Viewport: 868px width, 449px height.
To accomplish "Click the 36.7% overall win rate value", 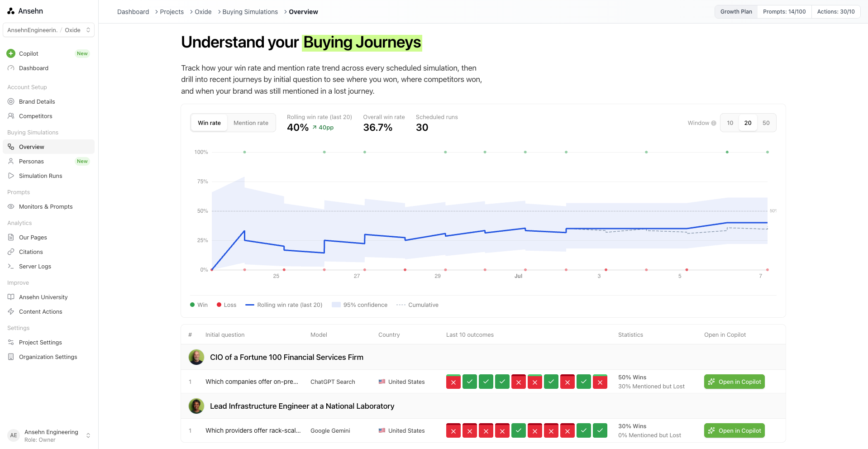I will click(x=378, y=128).
